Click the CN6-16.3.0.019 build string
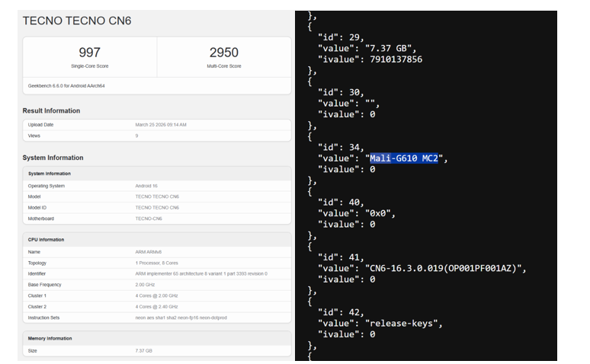590x364 pixels. pyautogui.click(x=445, y=268)
